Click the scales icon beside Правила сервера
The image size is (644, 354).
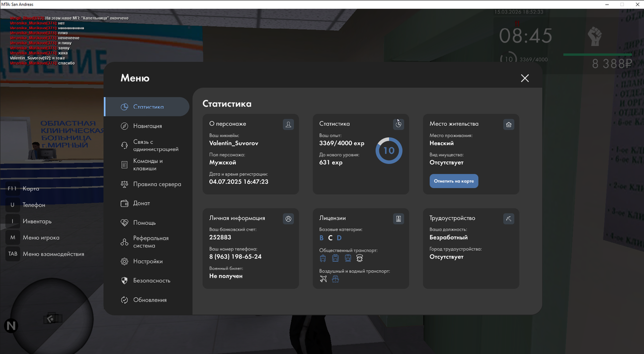124,184
